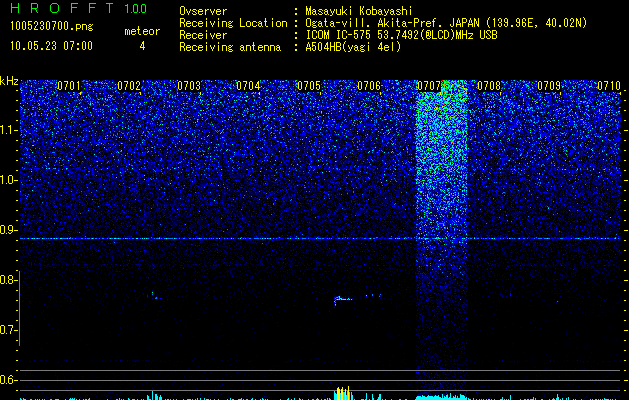The image size is (629, 400).
Task: Click the 0709 time marker
Action: (x=549, y=86)
